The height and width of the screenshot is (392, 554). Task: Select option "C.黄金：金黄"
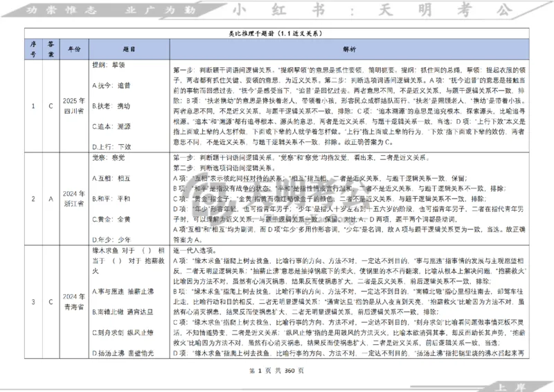pos(111,220)
